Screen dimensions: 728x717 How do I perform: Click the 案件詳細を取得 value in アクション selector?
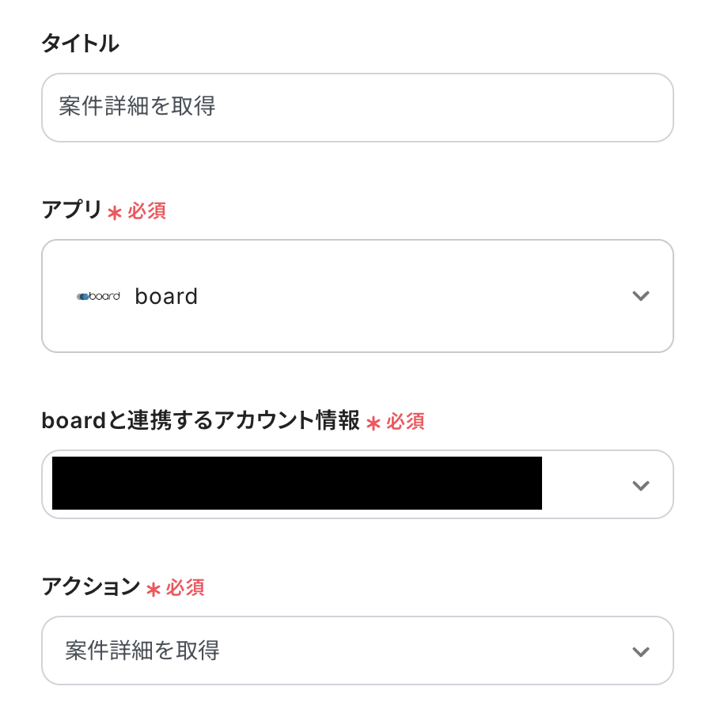[142, 651]
